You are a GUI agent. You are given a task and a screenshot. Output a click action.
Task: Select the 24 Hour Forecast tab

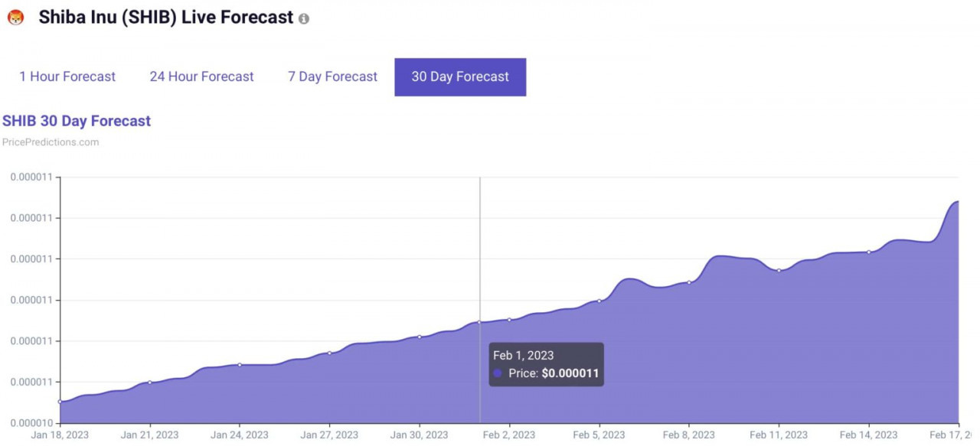click(201, 77)
